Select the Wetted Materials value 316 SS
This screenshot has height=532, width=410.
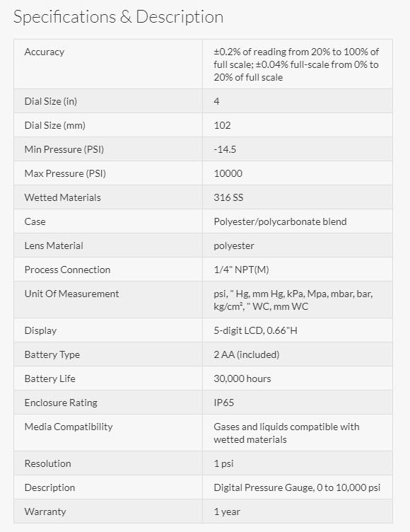coord(228,197)
